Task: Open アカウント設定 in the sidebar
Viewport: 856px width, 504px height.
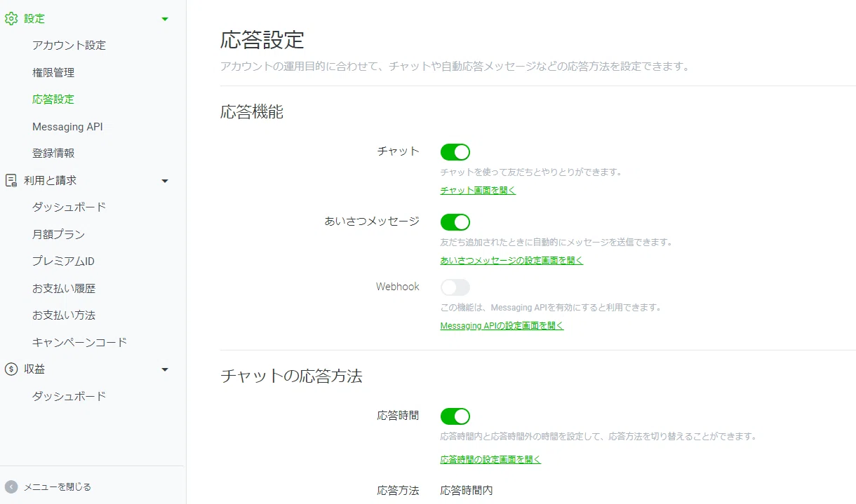Action: click(69, 46)
